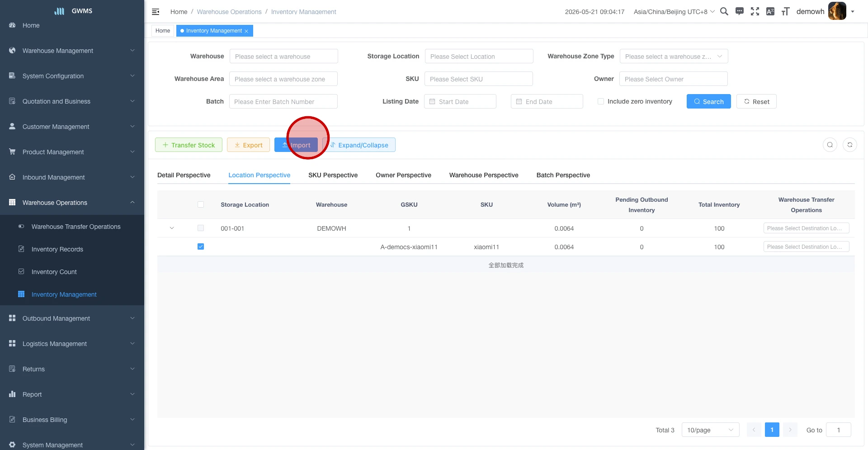The image size is (868, 450).
Task: Expand the Quotation and Business menu
Action: 72,101
